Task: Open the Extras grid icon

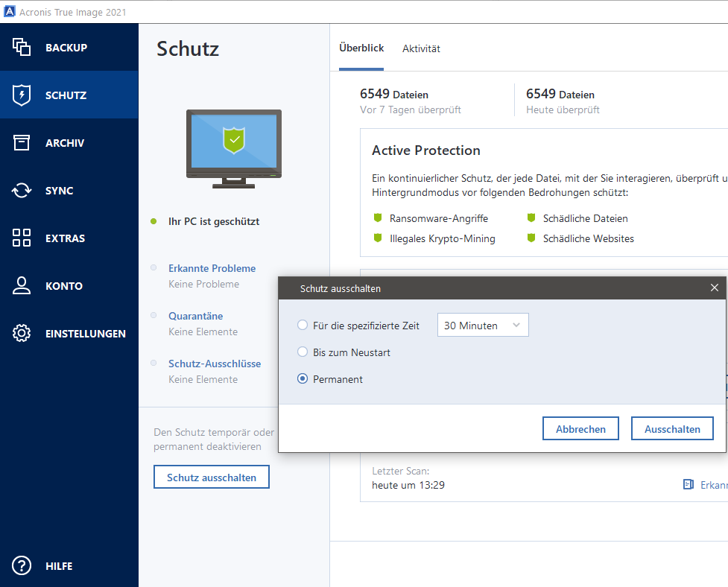Action: point(22,238)
